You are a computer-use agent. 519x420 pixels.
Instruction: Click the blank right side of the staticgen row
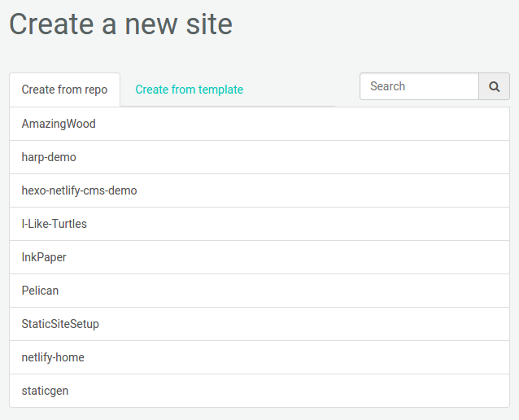coord(366,391)
